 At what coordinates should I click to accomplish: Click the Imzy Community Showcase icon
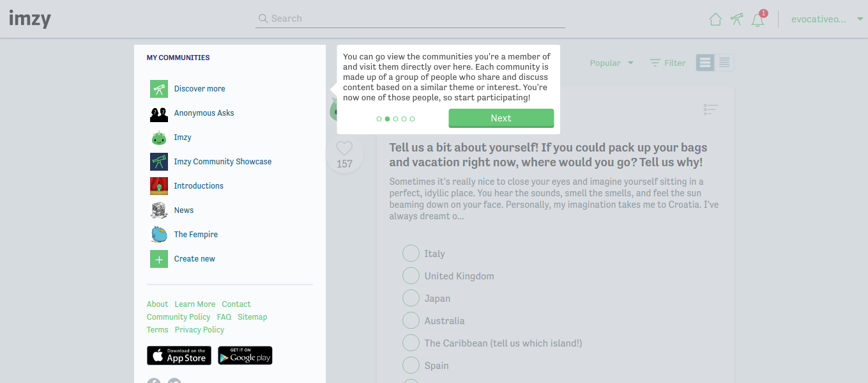159,162
